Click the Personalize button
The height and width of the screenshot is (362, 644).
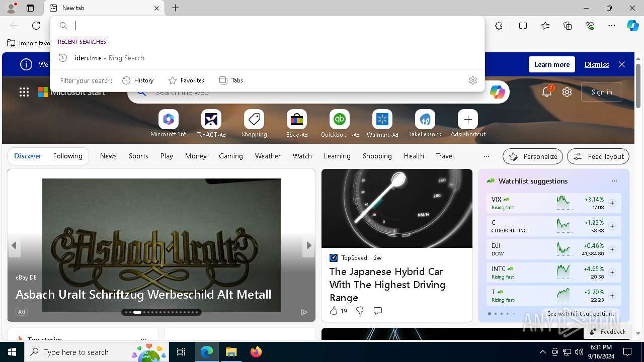[x=533, y=156]
